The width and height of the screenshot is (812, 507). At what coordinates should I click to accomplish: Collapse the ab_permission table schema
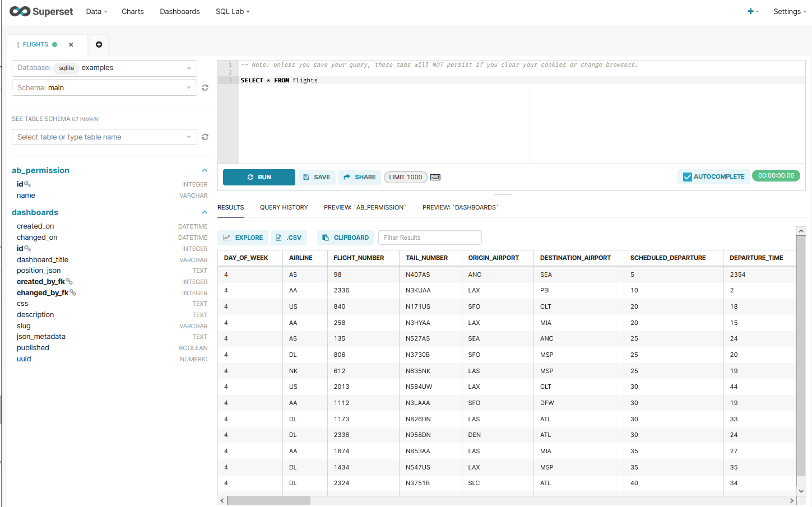[x=205, y=170]
